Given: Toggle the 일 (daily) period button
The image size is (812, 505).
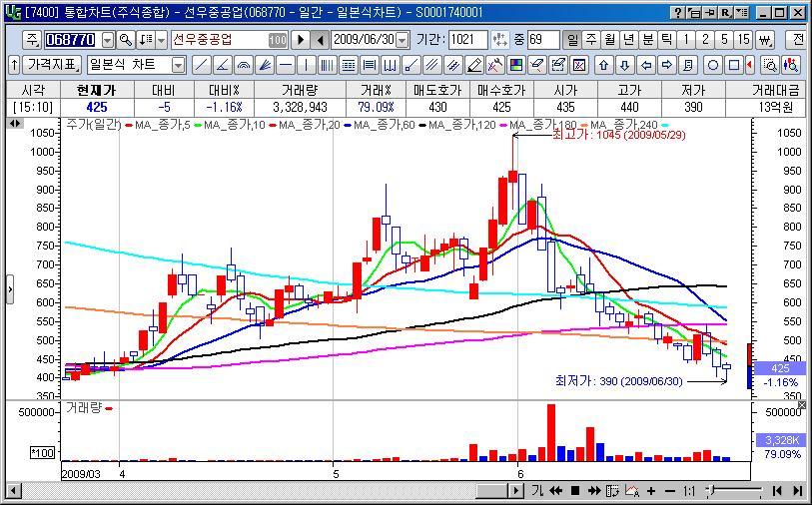Looking at the screenshot, I should [x=571, y=39].
